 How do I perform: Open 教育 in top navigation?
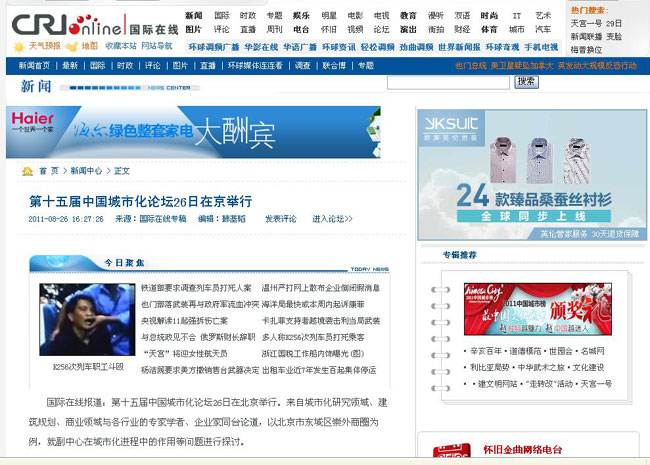408,16
